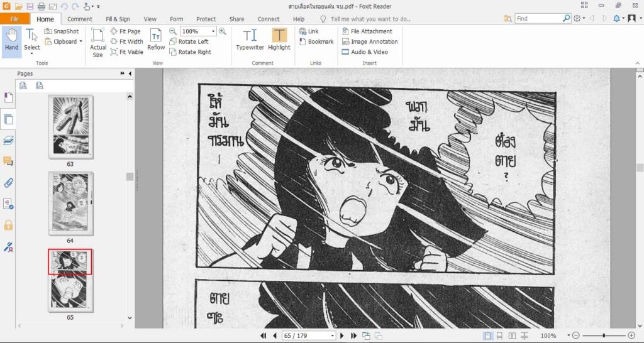Enable Single Page view mode

coord(487,335)
